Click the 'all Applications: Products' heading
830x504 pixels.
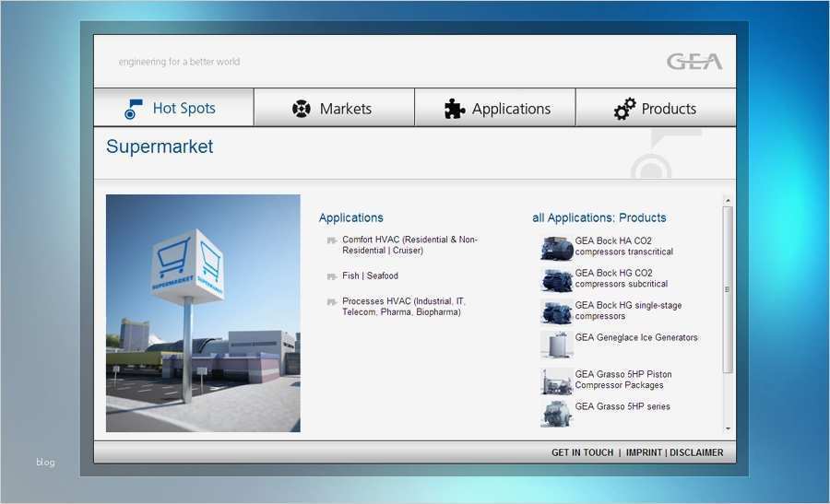pos(599,217)
